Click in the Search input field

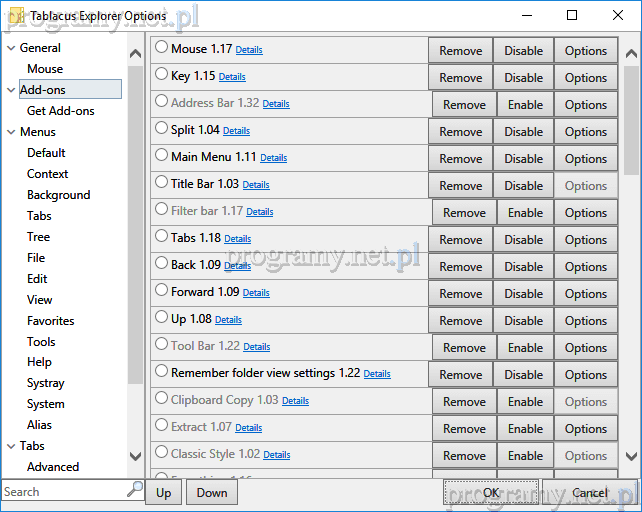[62, 491]
